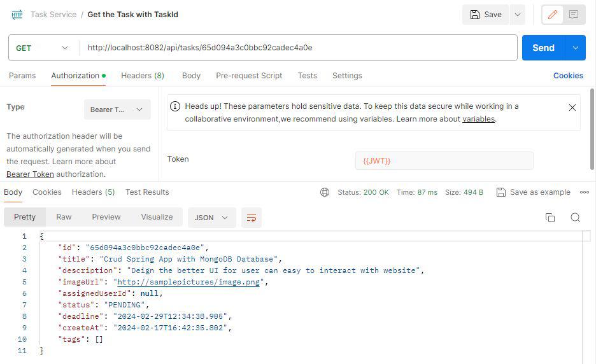
Task: Click the edit pencil icon
Action: [552, 15]
